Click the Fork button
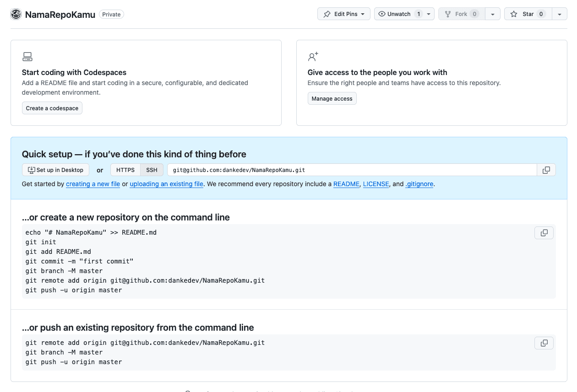577x392 pixels. point(461,14)
